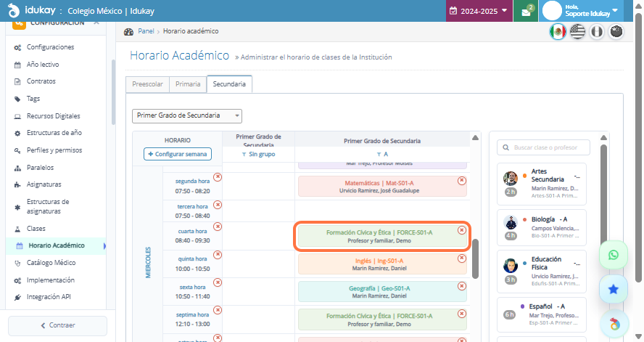Click the colorful swirl floating button
The width and height of the screenshot is (644, 342).
point(614,325)
